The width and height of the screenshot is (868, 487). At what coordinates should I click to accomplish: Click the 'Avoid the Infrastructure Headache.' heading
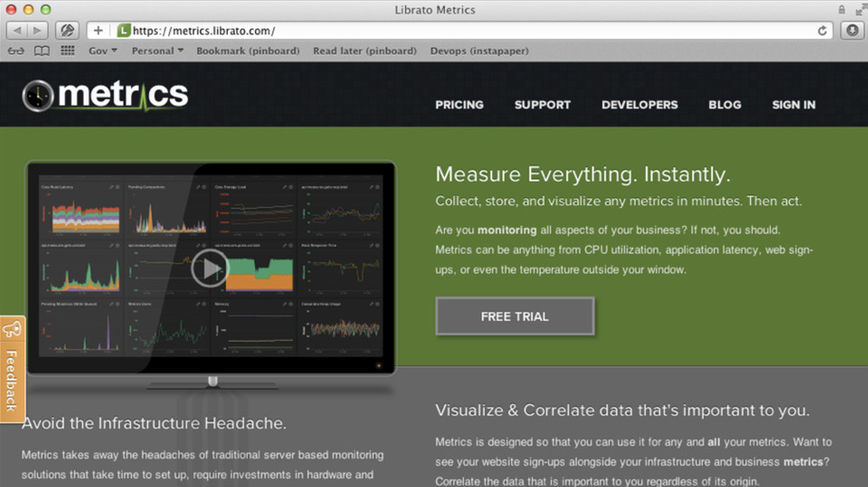[153, 423]
